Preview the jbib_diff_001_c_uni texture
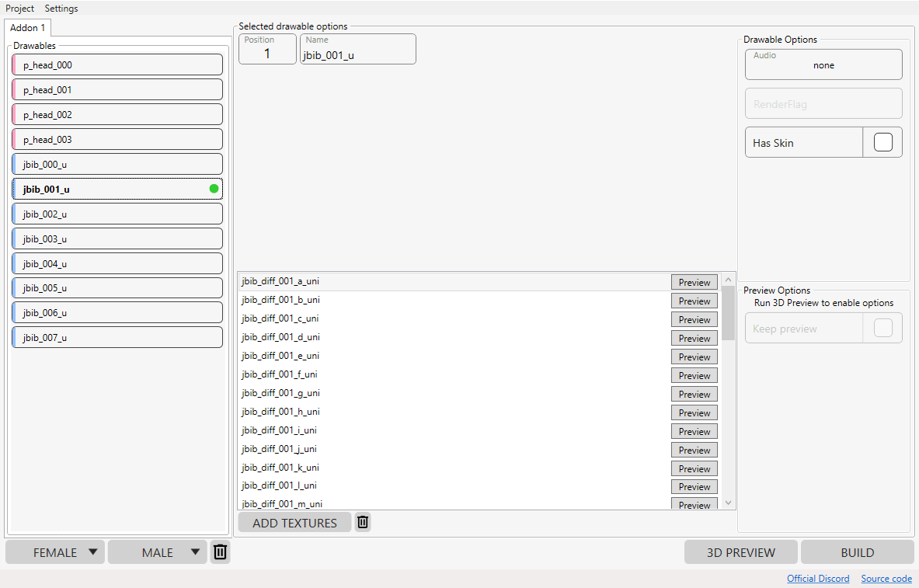The image size is (919, 588). [694, 319]
